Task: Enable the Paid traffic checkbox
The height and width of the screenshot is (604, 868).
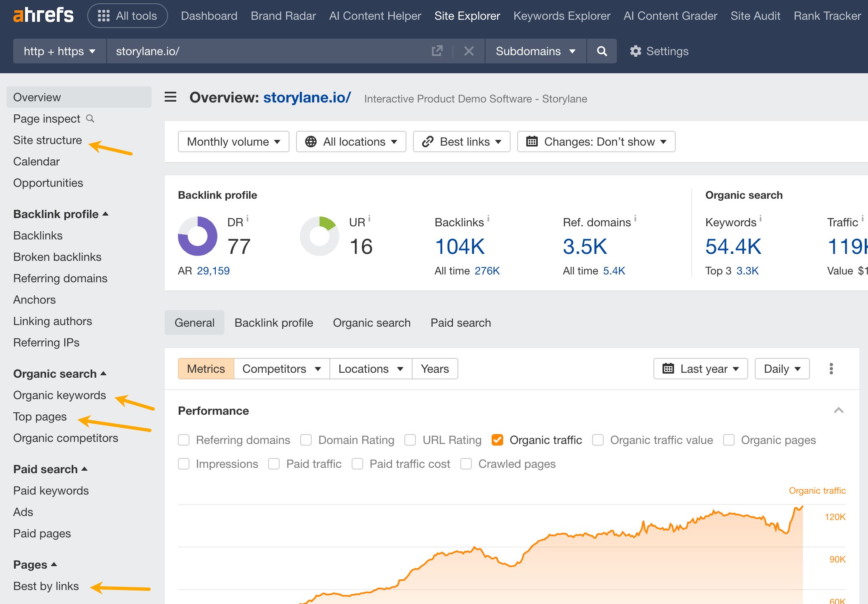Action: click(x=274, y=464)
